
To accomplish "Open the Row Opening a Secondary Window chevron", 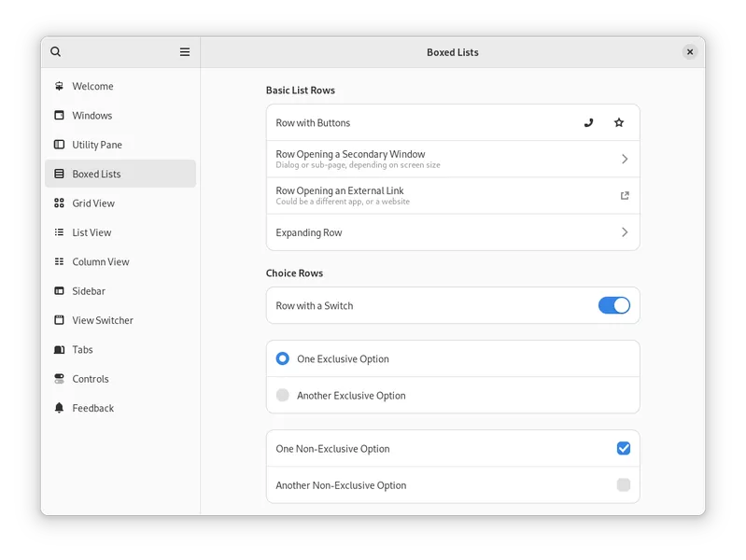I will (625, 159).
